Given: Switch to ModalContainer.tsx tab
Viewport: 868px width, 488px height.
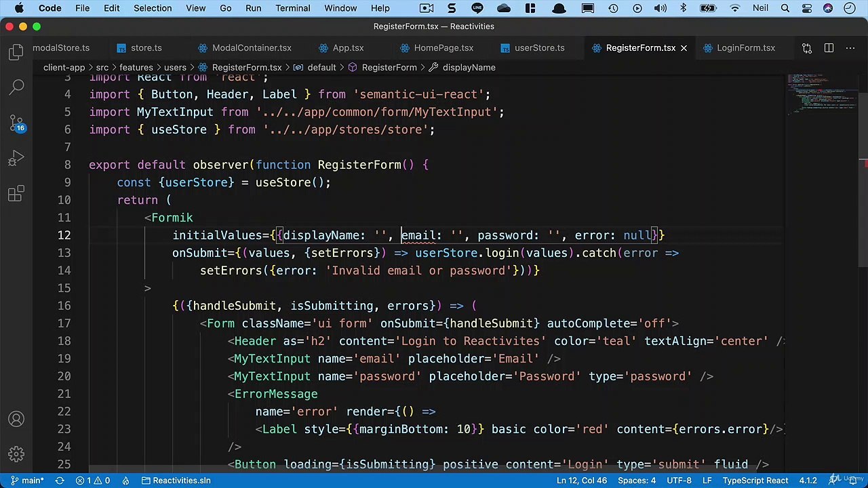Looking at the screenshot, I should pyautogui.click(x=252, y=48).
